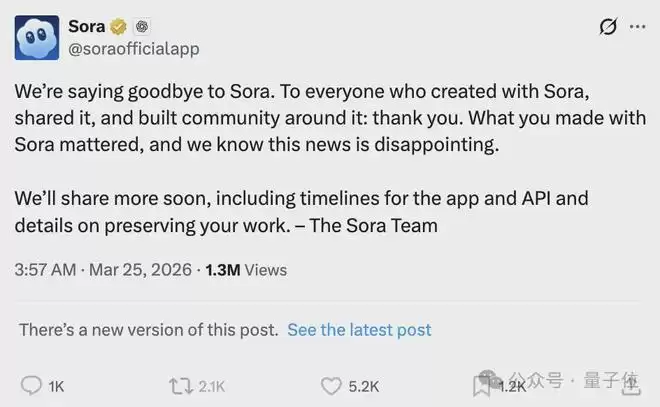
Task: Click the Sora profile avatar
Action: tap(34, 36)
